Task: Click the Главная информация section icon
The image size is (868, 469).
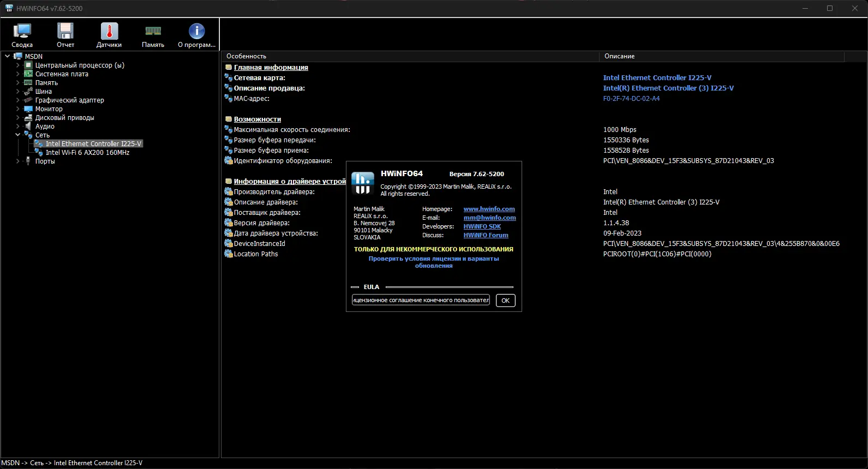Action: (x=229, y=67)
